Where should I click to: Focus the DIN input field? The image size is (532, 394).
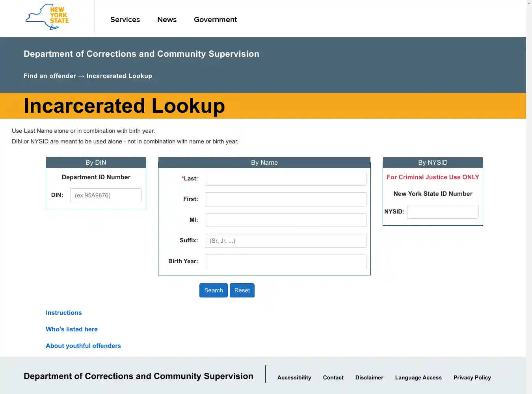(x=106, y=195)
